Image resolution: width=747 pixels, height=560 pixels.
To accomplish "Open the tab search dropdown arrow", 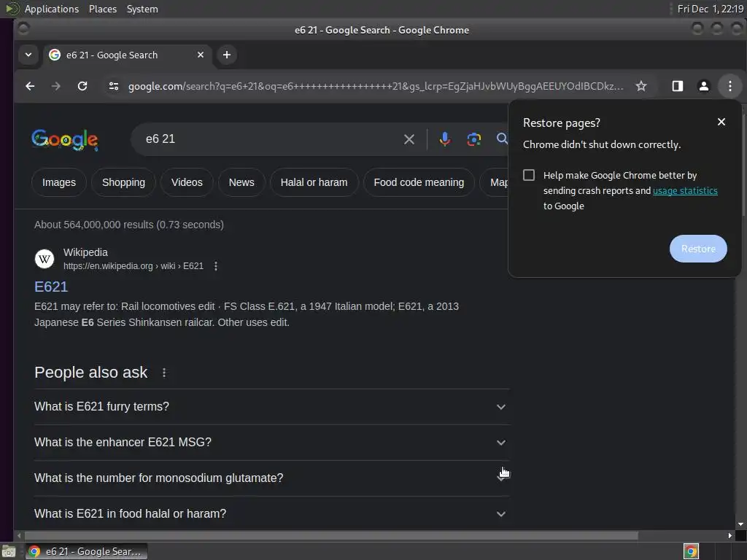I will point(28,55).
